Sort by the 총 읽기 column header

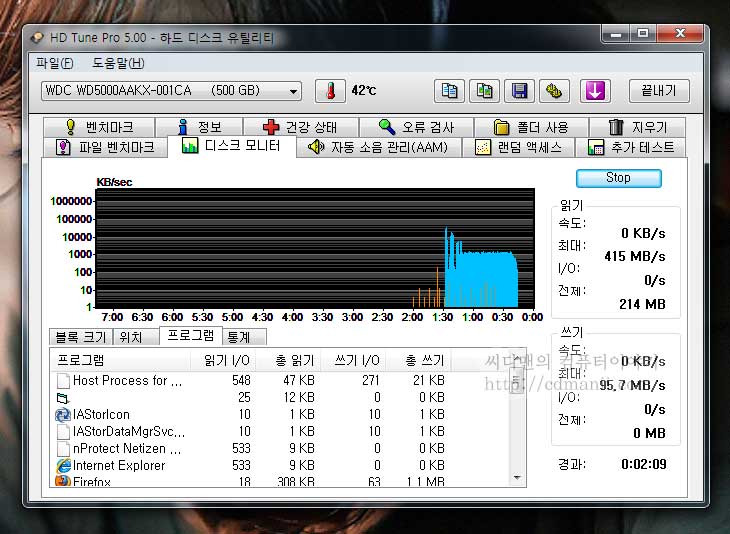(288, 360)
